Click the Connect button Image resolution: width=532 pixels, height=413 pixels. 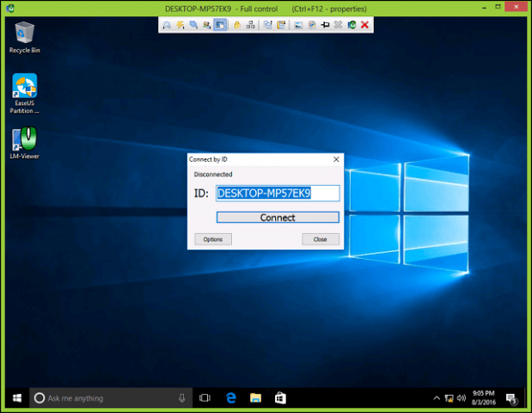[x=278, y=218]
